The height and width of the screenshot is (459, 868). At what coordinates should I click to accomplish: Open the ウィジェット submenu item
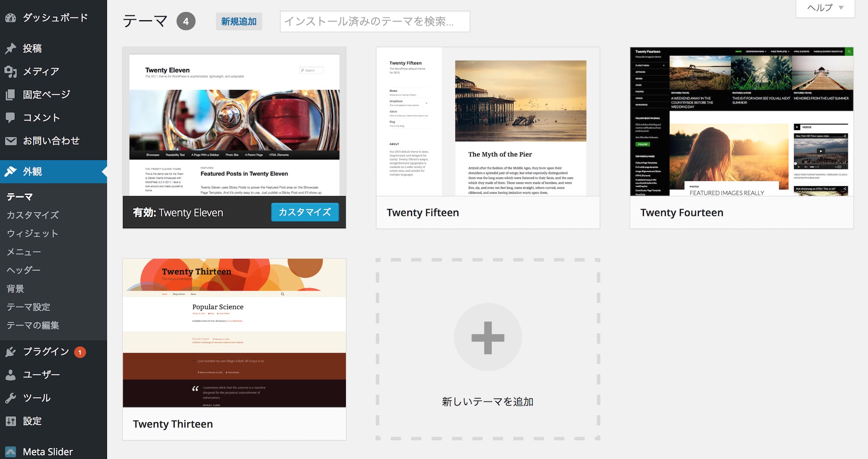pos(33,234)
